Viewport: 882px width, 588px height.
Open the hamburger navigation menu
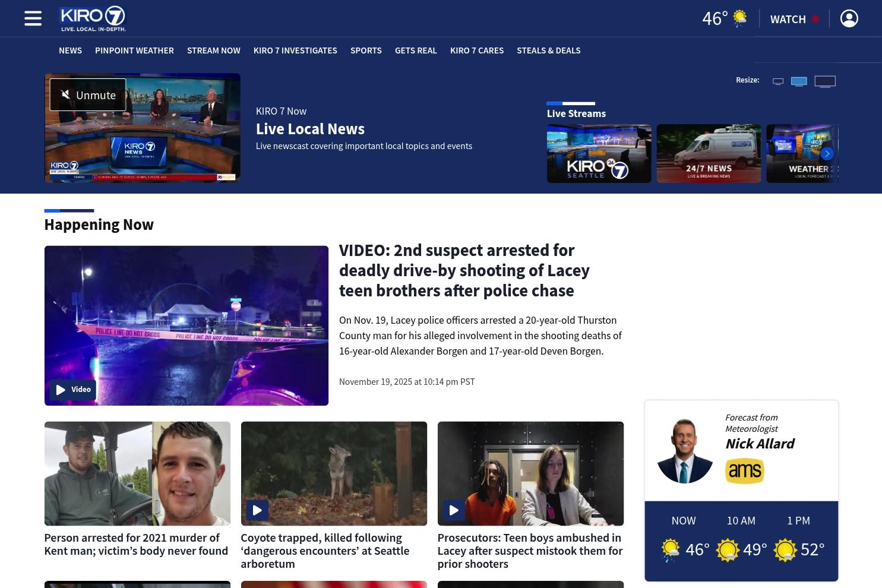click(33, 18)
